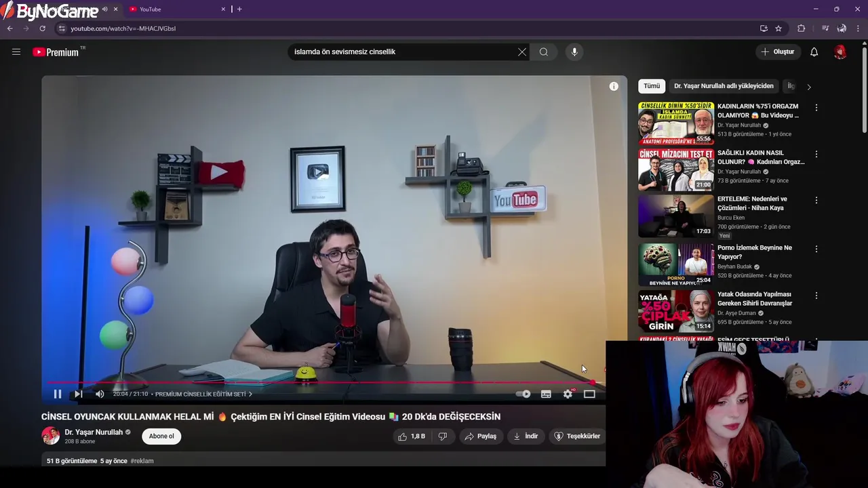Open the notifications bell
The height and width of the screenshot is (488, 868).
pyautogui.click(x=814, y=52)
